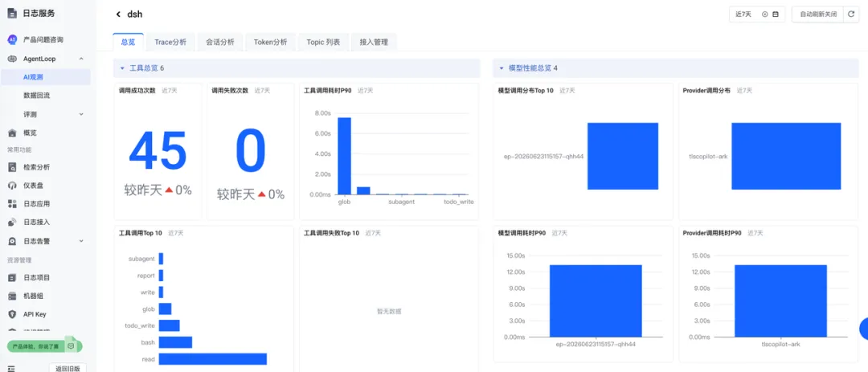The height and width of the screenshot is (372, 868).
Task: Click the subagent label in 工具调用Top 10
Action: pos(141,259)
